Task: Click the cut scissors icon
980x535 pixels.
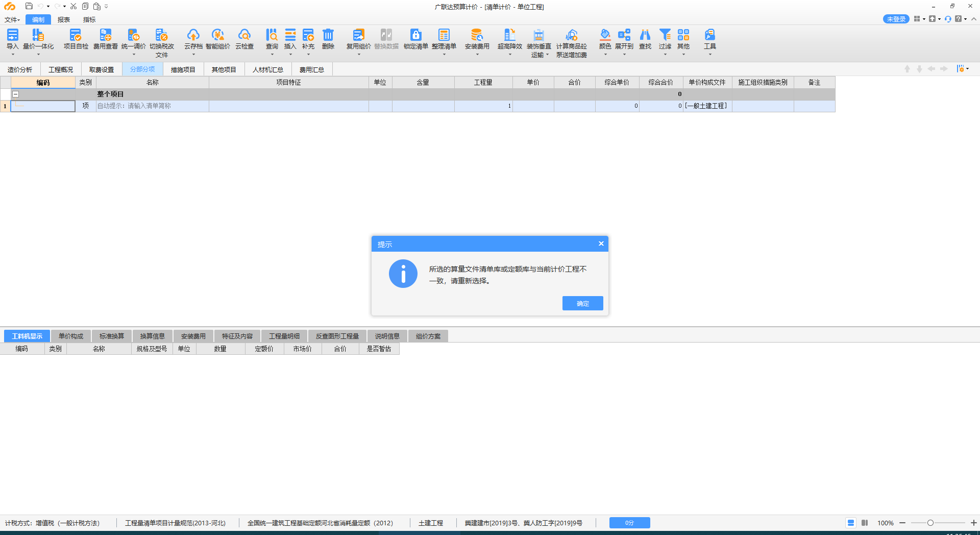Action: click(73, 6)
